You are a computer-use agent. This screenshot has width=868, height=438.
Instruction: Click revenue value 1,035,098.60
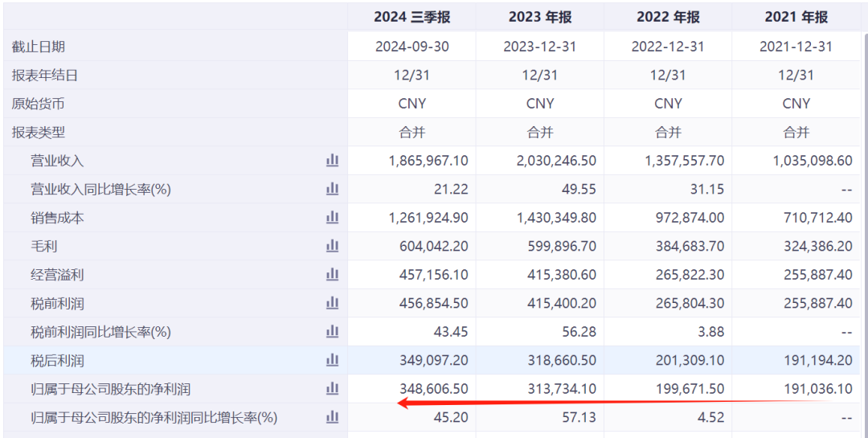coord(813,161)
